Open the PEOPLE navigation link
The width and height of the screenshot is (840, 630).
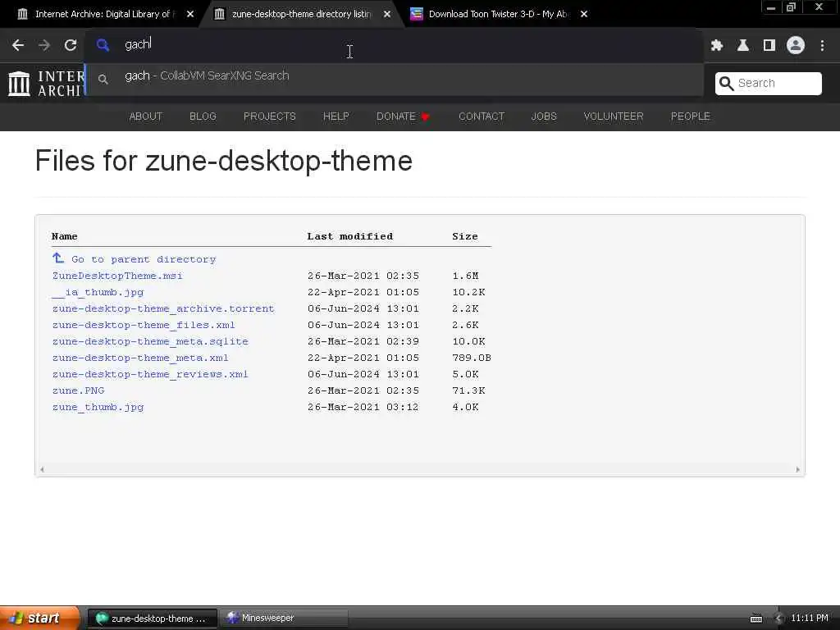[691, 116]
